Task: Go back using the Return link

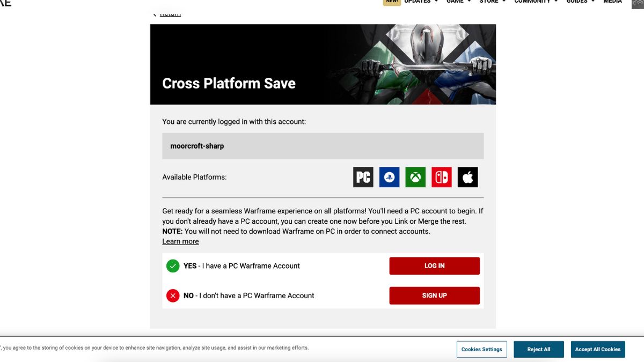Action: coord(170,13)
